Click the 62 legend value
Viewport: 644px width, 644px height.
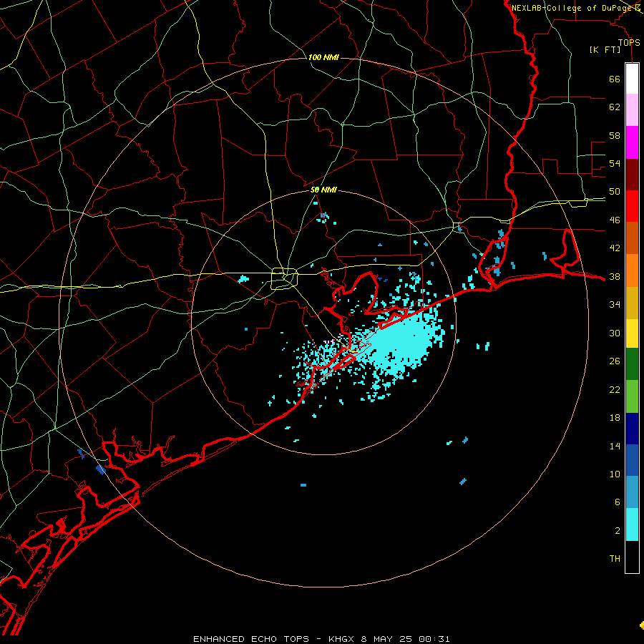(615, 107)
